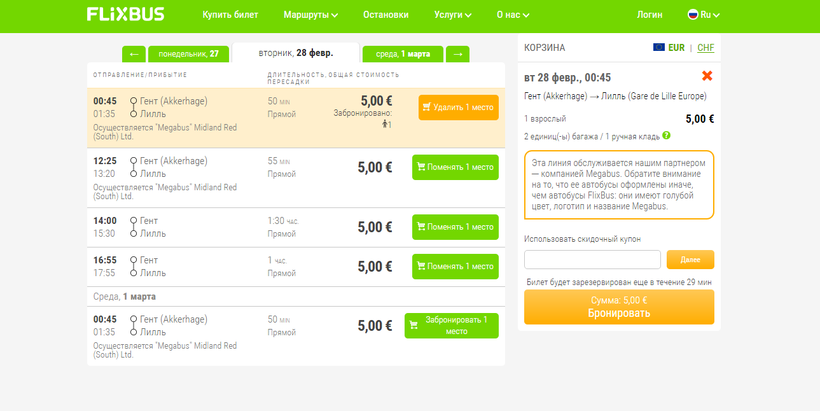Remove the cart item with the red X
Screen dimensions: 820x411
click(707, 76)
